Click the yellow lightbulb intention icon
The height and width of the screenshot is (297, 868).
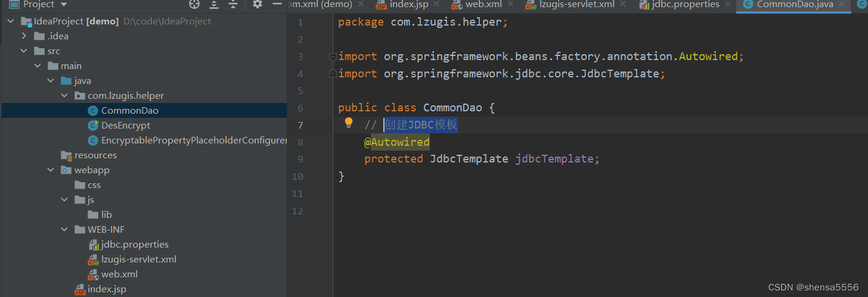click(x=349, y=123)
